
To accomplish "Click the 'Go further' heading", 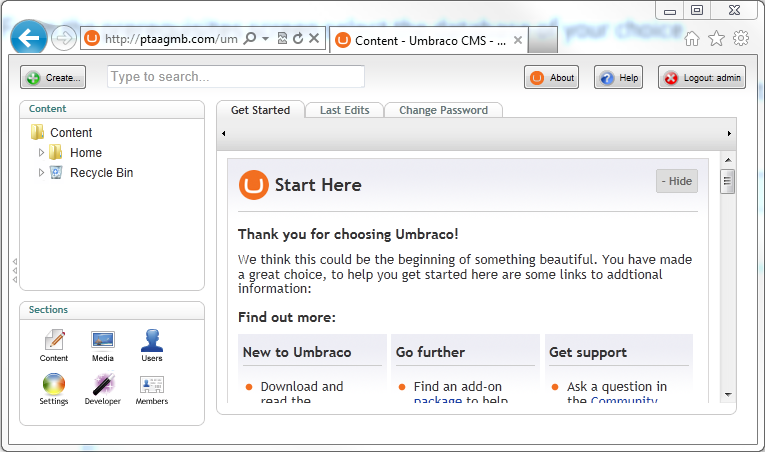I will pos(430,352).
